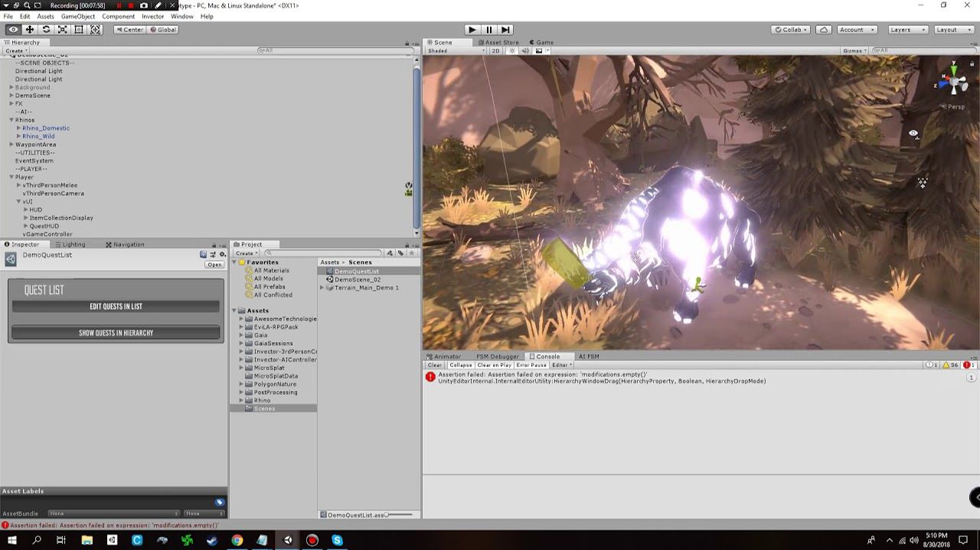Screen dimensions: 980x550
Task: Toggle scene lighting sun icon
Action: [x=511, y=51]
